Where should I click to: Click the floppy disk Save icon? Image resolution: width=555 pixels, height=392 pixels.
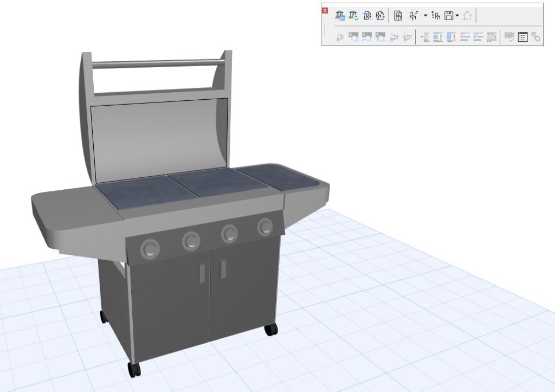click(x=449, y=15)
